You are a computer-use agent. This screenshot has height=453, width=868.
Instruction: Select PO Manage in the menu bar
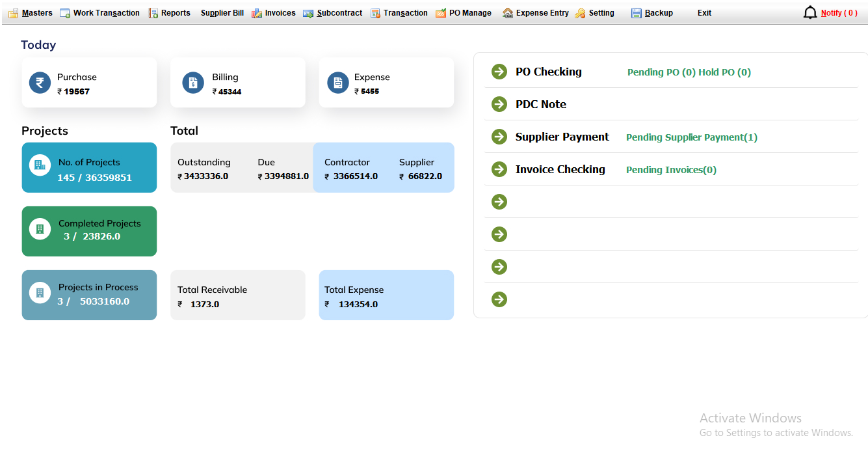click(x=464, y=13)
